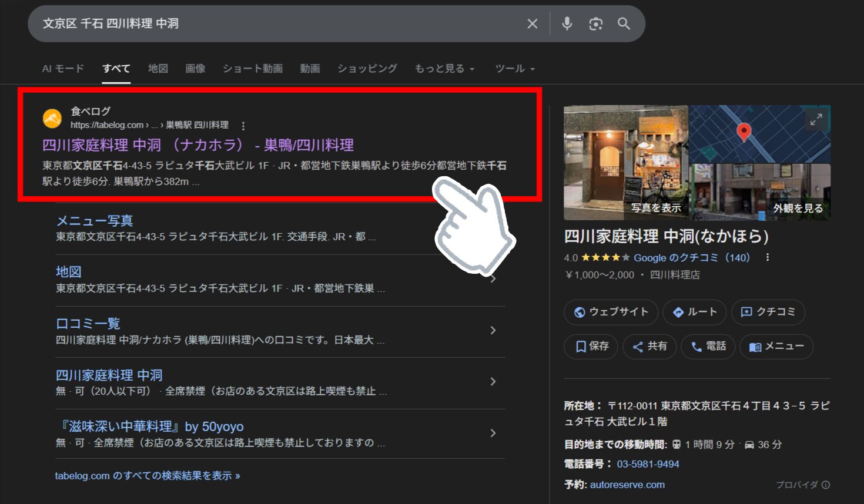Open more options on the tabelog result

pyautogui.click(x=242, y=125)
